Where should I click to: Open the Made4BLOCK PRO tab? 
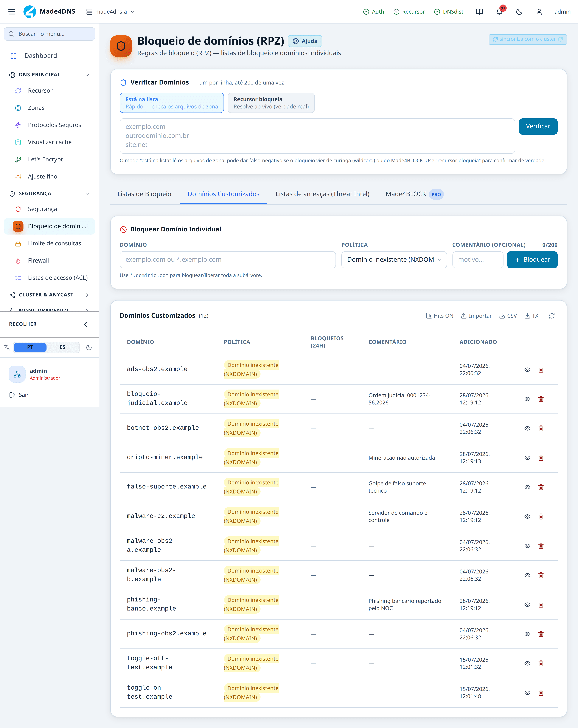point(414,194)
